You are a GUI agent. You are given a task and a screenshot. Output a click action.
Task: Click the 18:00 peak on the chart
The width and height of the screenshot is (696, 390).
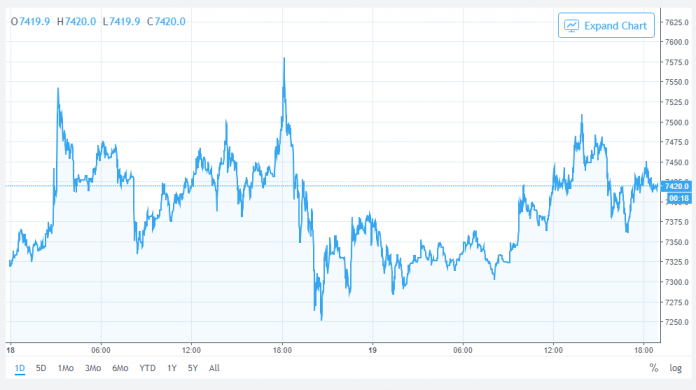point(284,59)
